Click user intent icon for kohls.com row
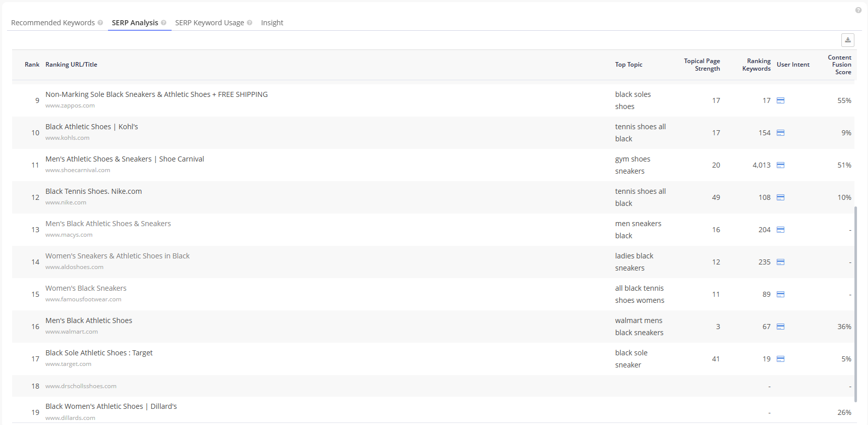The width and height of the screenshot is (868, 425). (780, 133)
